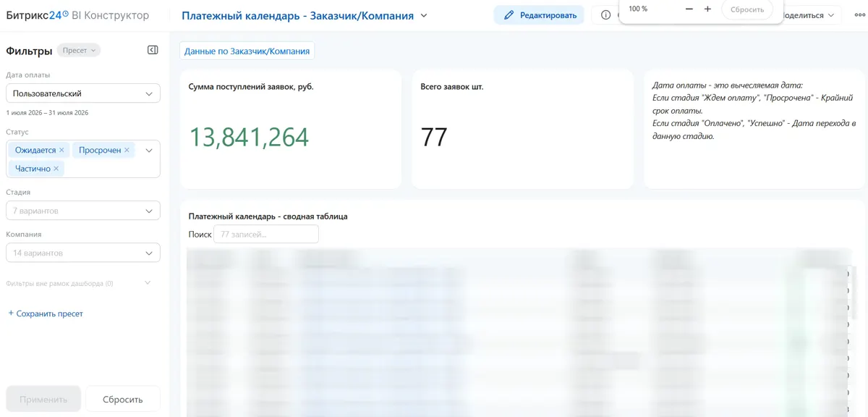The width and height of the screenshot is (868, 417).
Task: Remove the Просрочен status tag
Action: point(127,150)
